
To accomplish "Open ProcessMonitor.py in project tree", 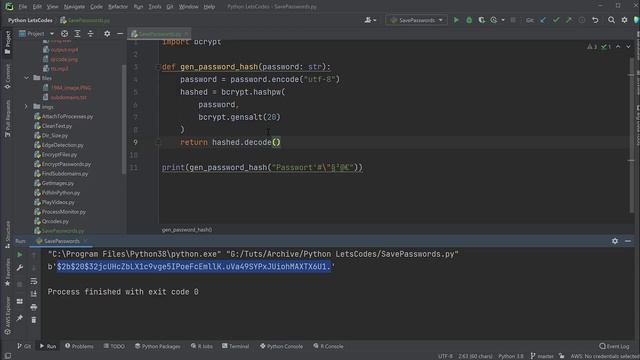I will pyautogui.click(x=64, y=211).
